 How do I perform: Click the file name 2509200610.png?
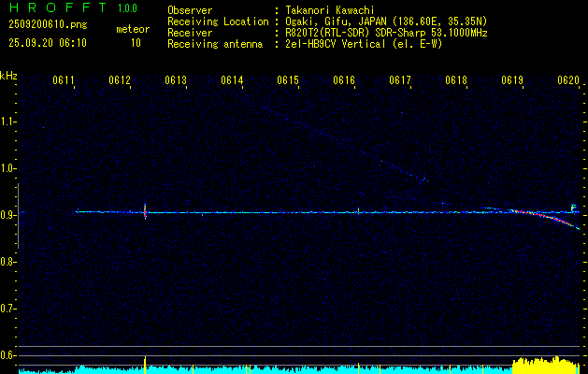48,25
